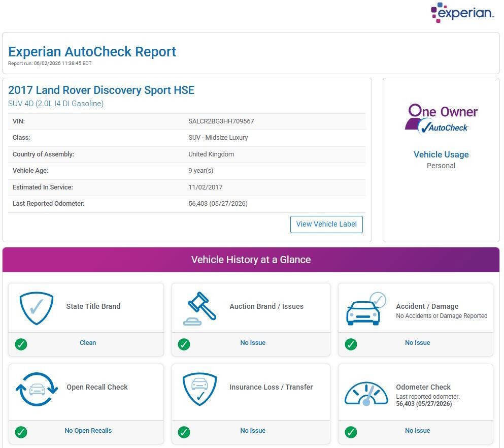504x448 pixels.
Task: Click No Issue under Insurance Loss / Transfer
Action: click(x=253, y=431)
